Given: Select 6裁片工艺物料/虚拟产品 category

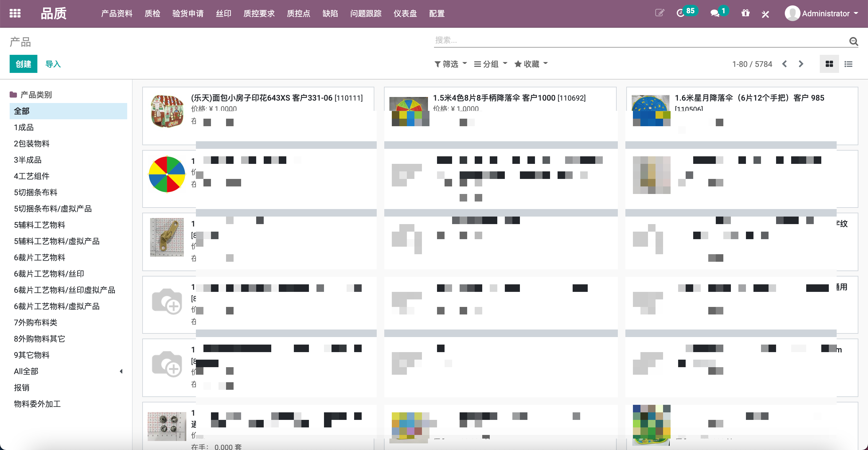Looking at the screenshot, I should (x=68, y=307).
